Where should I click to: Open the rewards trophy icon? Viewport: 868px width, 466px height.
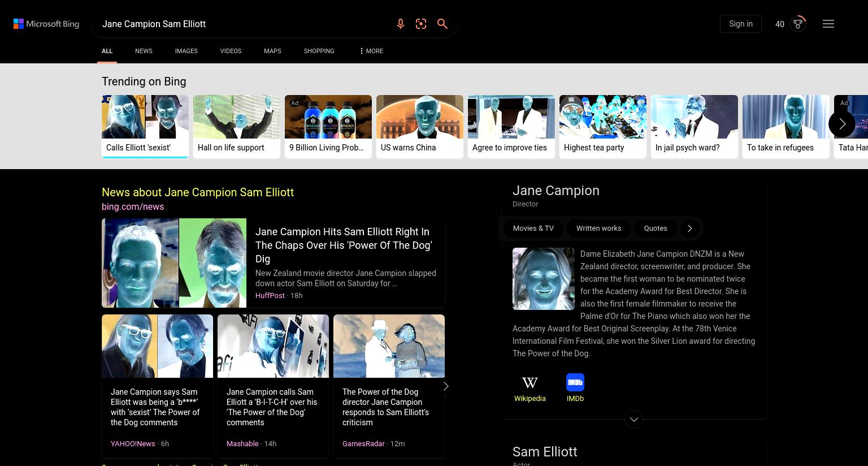(x=798, y=24)
